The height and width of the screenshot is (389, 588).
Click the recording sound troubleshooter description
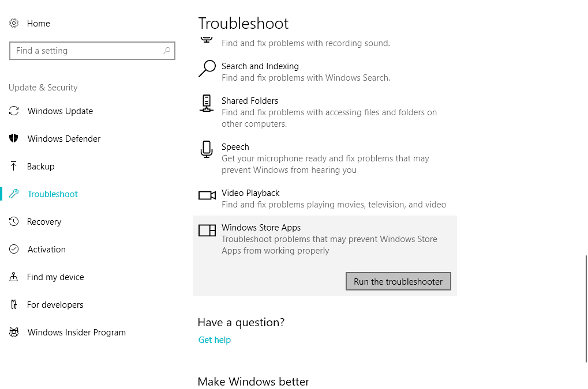306,43
